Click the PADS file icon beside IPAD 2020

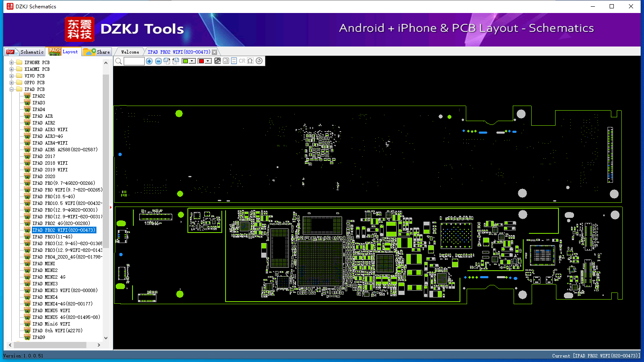27,176
